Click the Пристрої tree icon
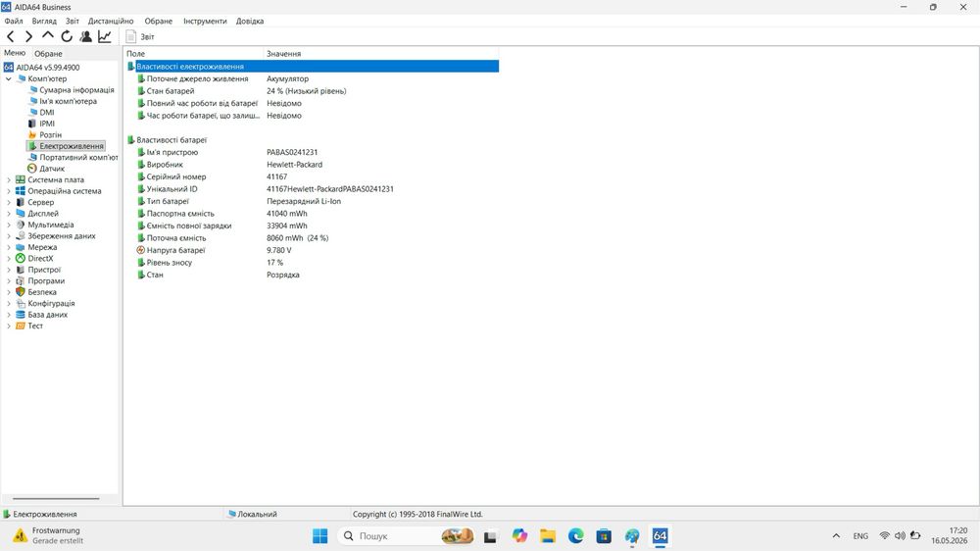The image size is (980, 551). tap(20, 271)
